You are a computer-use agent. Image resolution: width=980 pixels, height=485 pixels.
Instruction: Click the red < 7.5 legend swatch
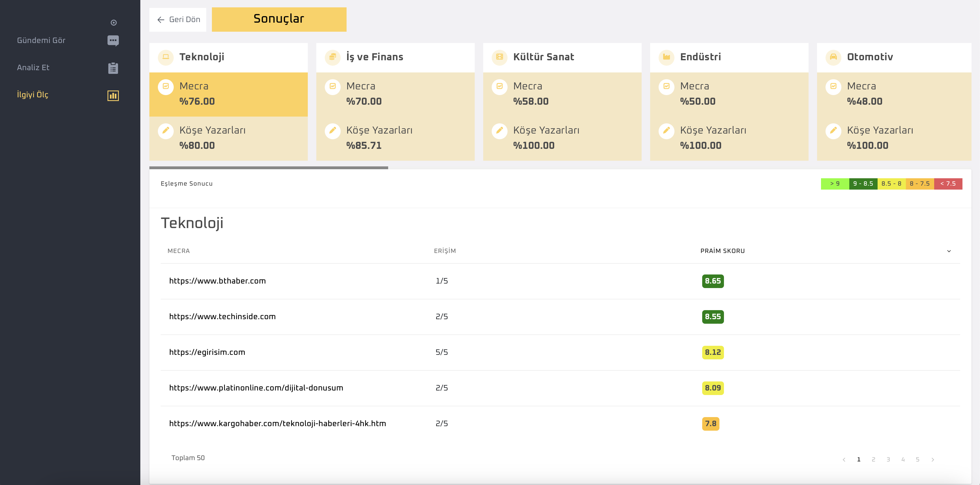coord(948,184)
